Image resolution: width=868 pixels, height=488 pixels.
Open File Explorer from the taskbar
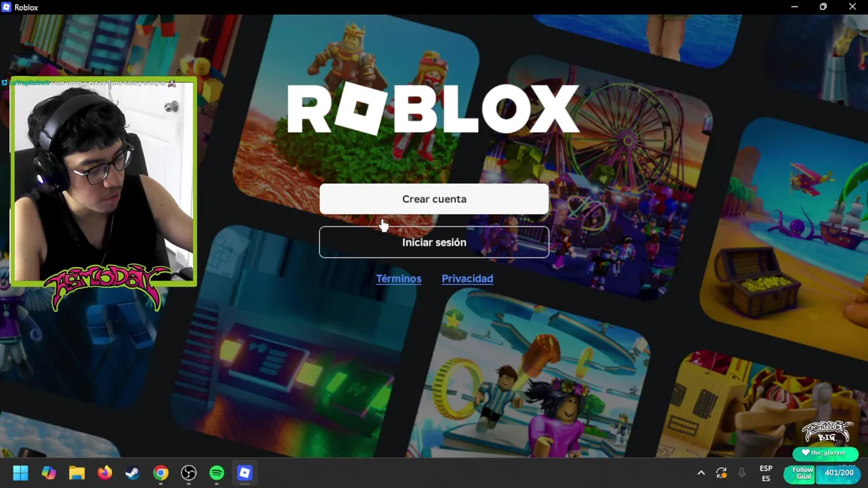tap(77, 473)
